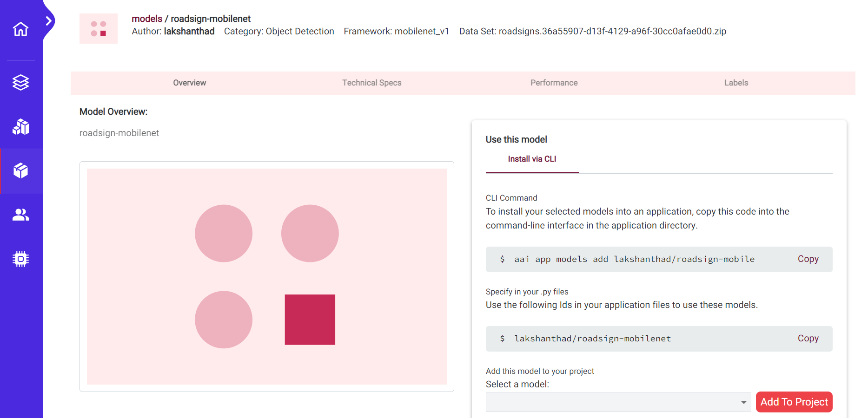Open the stacked layers sidebar icon

click(20, 83)
